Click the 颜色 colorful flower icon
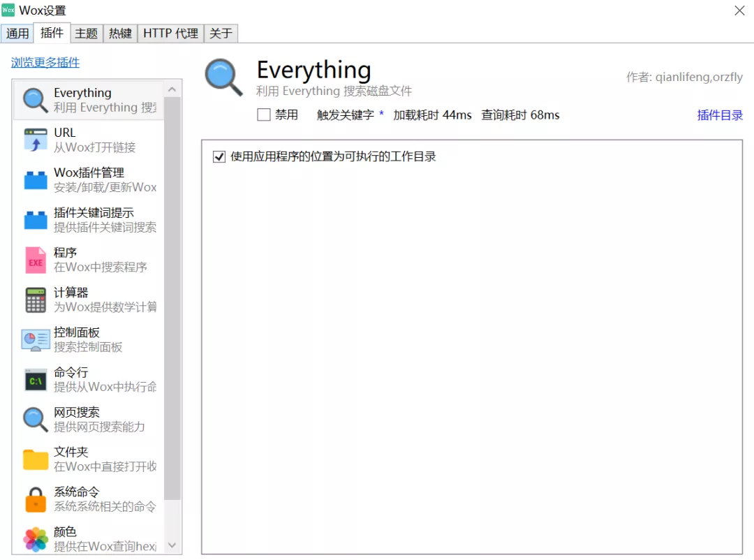The width and height of the screenshot is (754, 560). click(36, 539)
